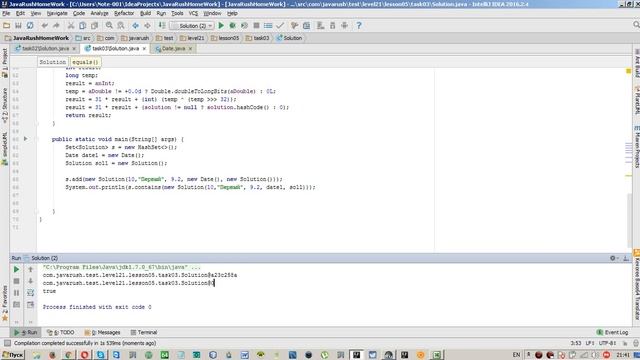Open the Help question mark icon
640x360 pixels.
pos(359,26)
